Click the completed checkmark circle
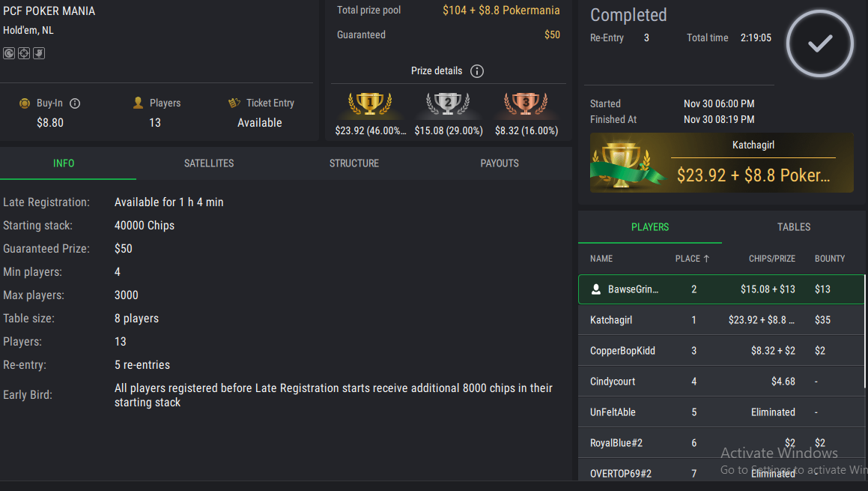The image size is (868, 491). click(820, 43)
